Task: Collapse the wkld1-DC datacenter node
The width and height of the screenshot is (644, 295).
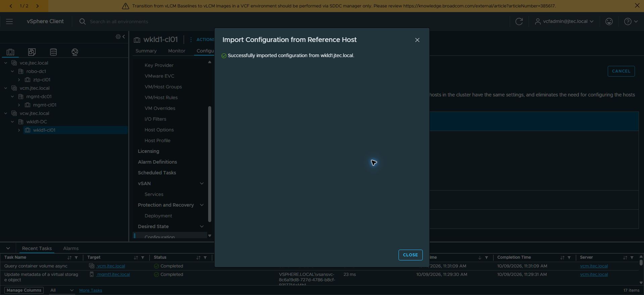Action: click(12, 122)
